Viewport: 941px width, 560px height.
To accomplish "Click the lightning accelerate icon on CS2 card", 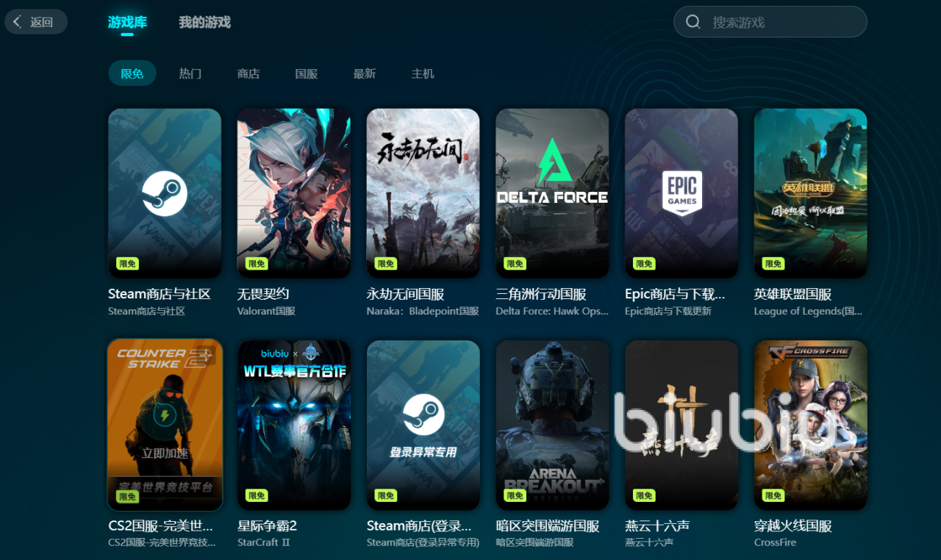I will click(x=165, y=416).
